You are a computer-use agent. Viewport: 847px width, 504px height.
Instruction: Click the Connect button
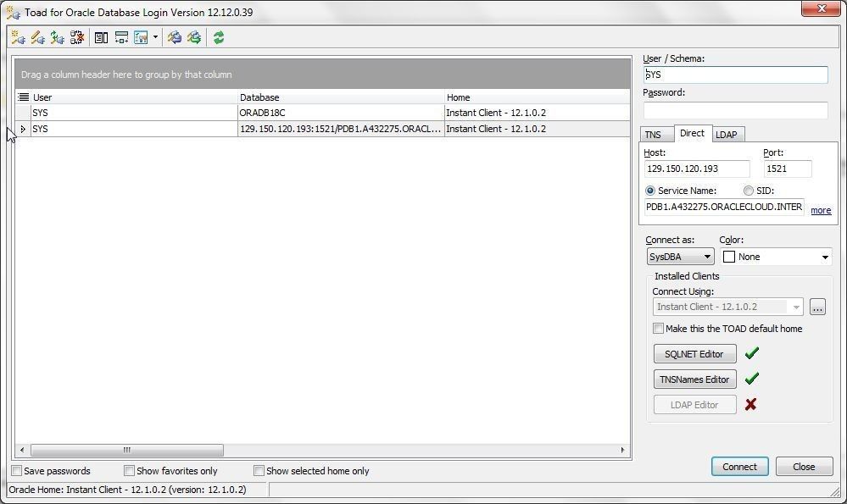click(739, 467)
